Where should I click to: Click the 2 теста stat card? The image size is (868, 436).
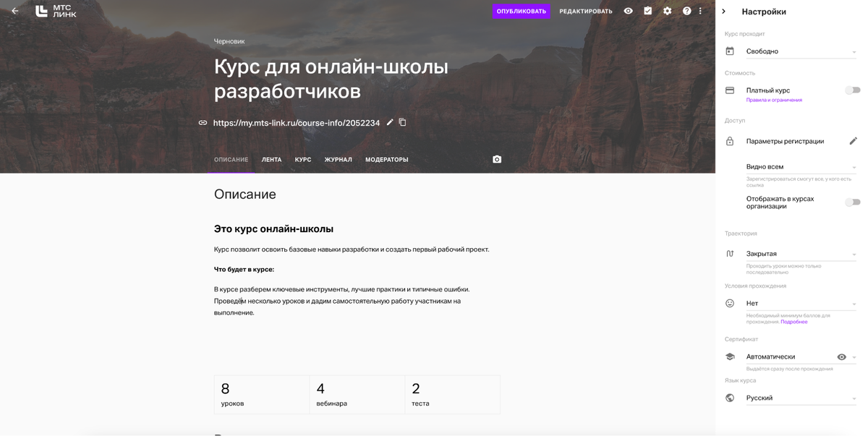click(452, 395)
